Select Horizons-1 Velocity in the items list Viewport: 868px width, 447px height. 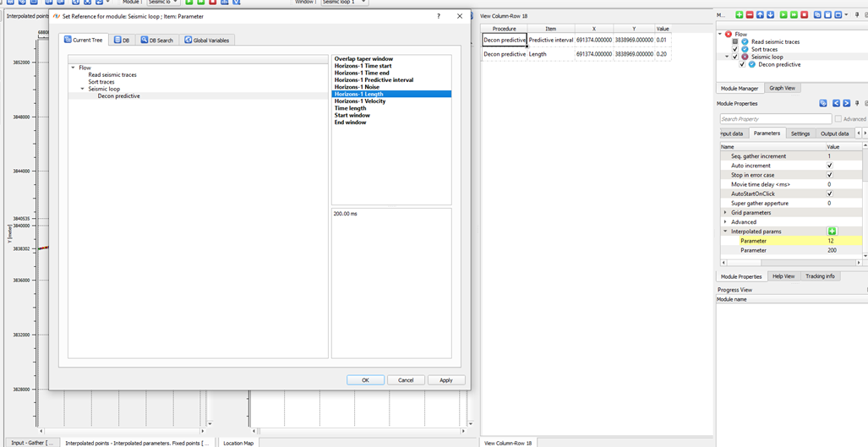click(391, 101)
